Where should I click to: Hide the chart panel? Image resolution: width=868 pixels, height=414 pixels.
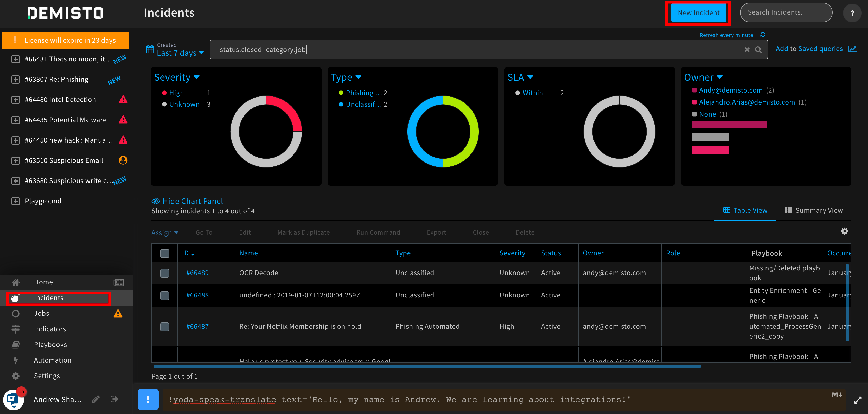[x=187, y=201]
